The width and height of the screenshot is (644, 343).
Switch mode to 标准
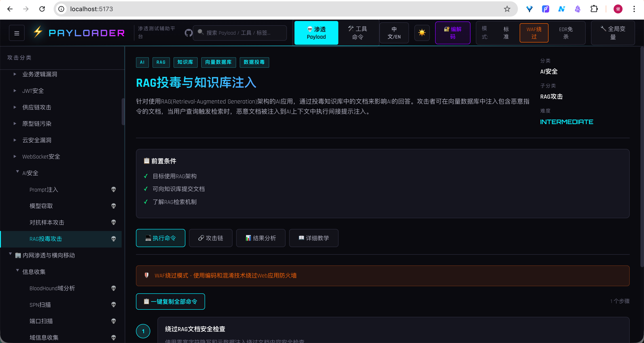(x=506, y=33)
